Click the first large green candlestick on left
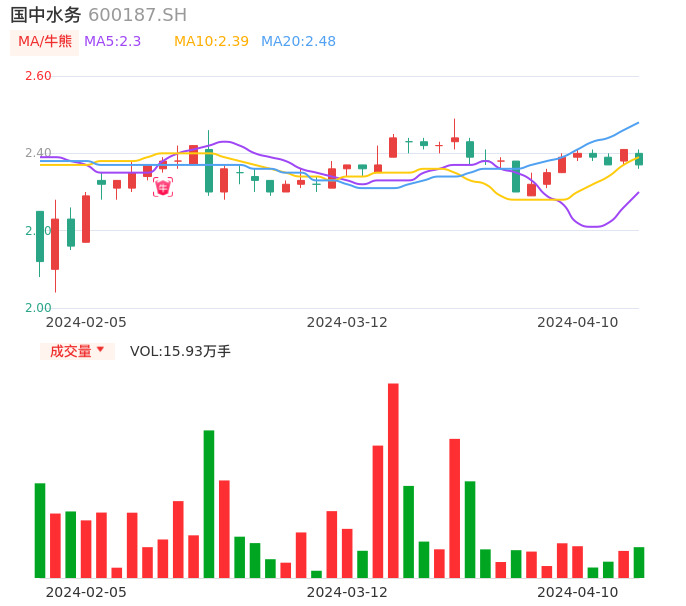Viewport: 686px width, 606px height. pos(40,236)
